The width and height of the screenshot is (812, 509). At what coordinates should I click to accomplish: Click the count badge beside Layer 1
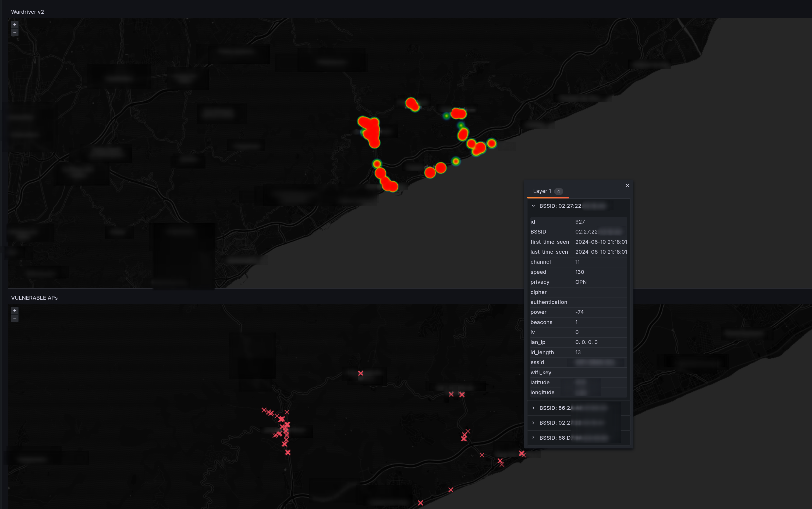[558, 191]
